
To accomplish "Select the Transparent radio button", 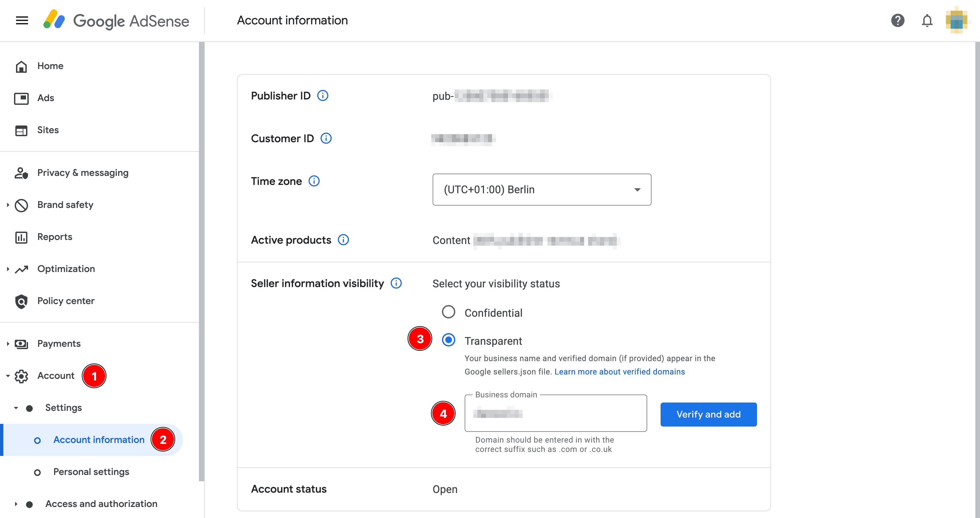I will click(448, 340).
